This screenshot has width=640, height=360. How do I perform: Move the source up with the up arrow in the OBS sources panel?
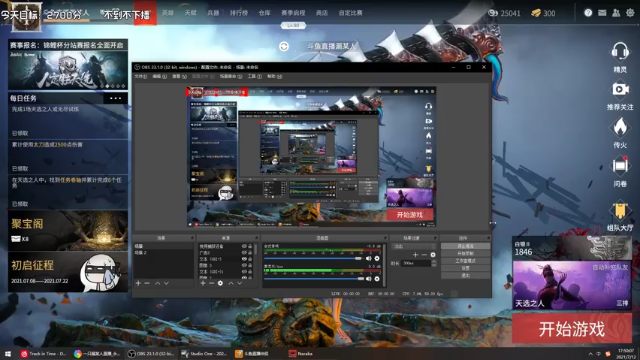pos(231,283)
